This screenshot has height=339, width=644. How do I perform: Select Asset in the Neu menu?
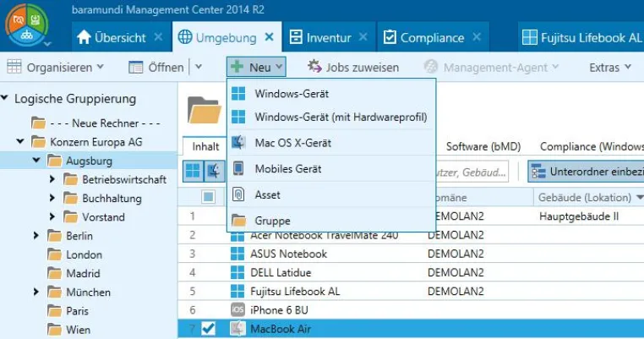[331, 194]
